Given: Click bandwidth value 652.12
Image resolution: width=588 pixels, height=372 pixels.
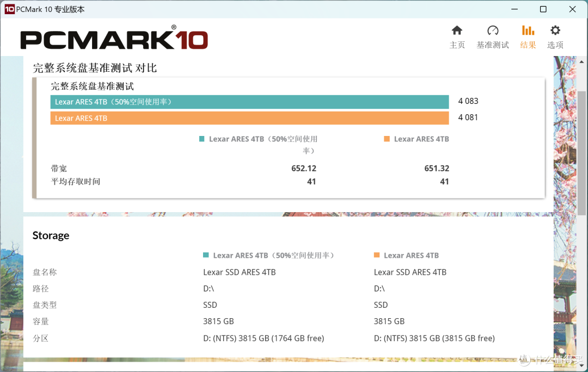Looking at the screenshot, I should [x=304, y=169].
